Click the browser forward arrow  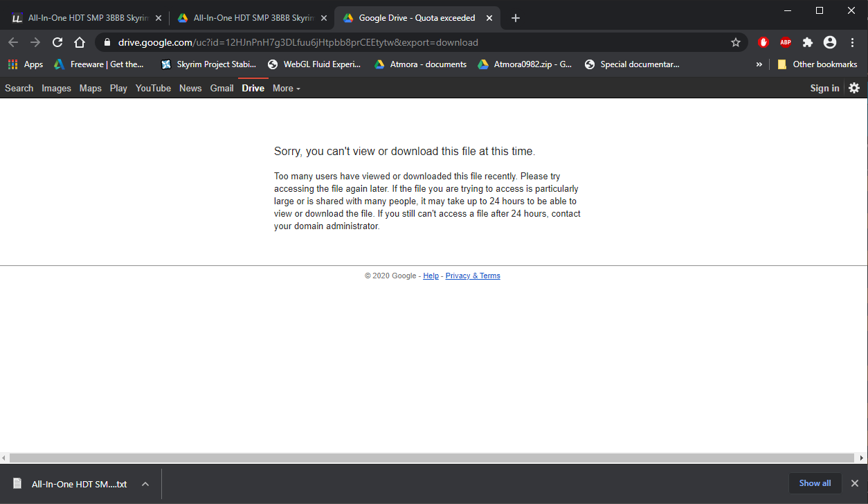35,42
